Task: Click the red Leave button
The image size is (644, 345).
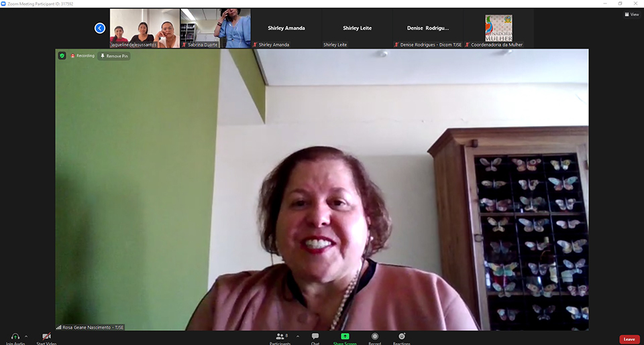Action: (629, 339)
